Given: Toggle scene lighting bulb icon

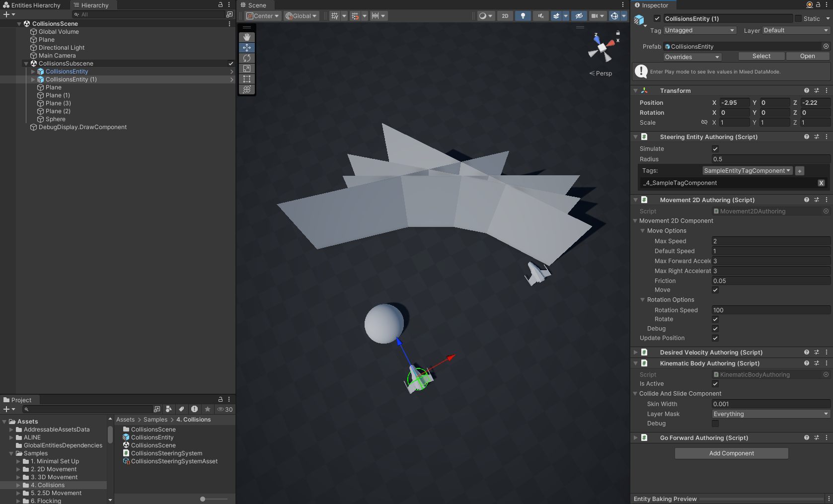Looking at the screenshot, I should pos(523,16).
